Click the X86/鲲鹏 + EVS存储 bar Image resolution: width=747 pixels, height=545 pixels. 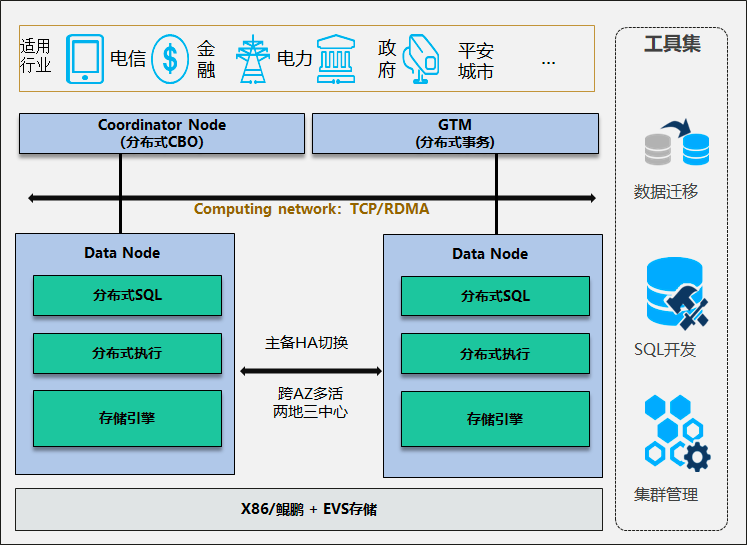(x=309, y=509)
